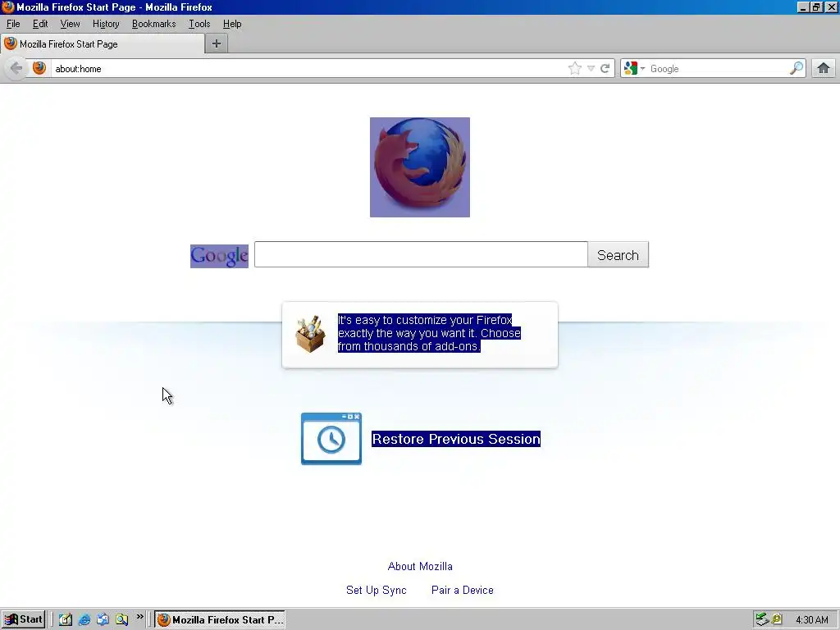Screen dimensions: 840x630
Task: Click the Google logo beside search field
Action: pyautogui.click(x=219, y=256)
